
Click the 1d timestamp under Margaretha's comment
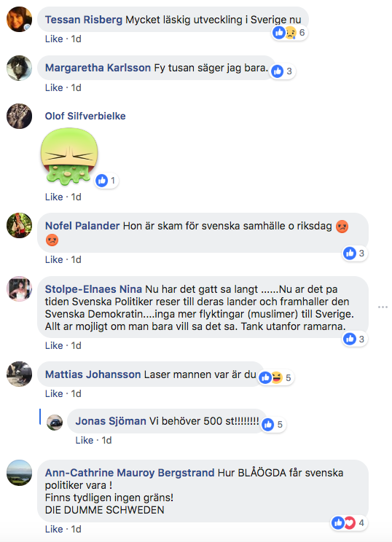[76, 88]
